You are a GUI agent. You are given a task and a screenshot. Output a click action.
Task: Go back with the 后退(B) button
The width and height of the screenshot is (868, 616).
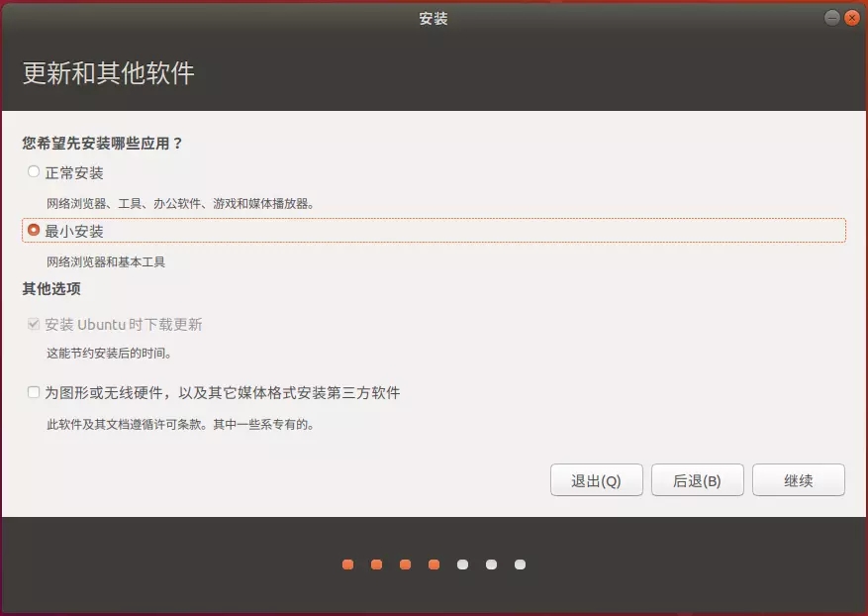[697, 480]
